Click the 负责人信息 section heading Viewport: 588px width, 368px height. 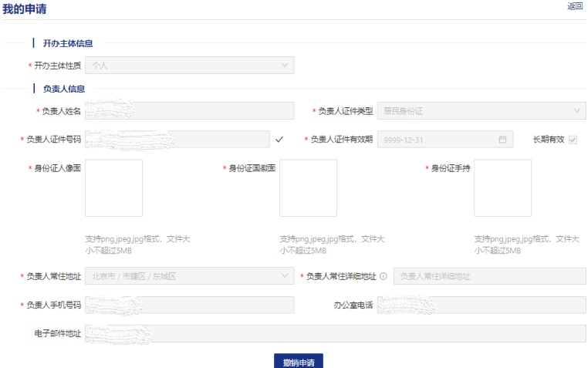pyautogui.click(x=64, y=89)
